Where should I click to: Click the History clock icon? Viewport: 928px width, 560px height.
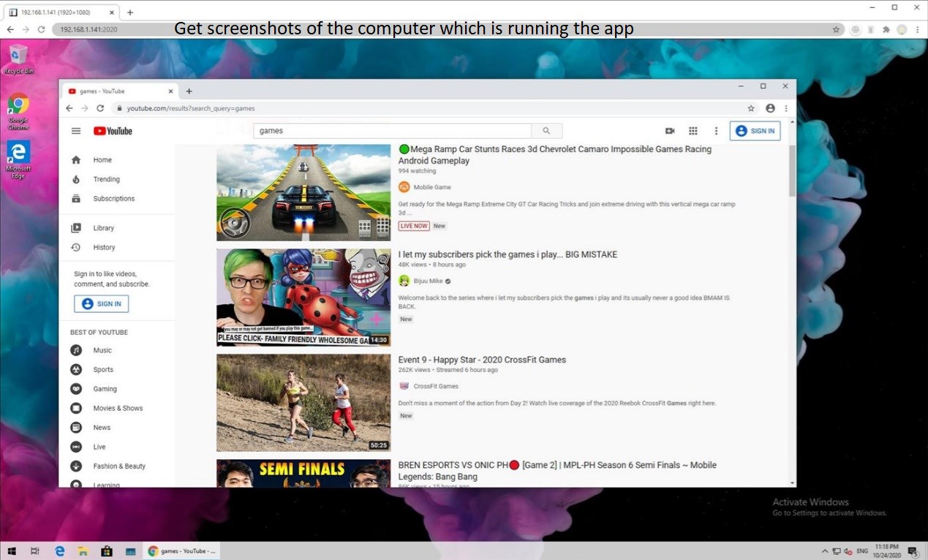coord(76,247)
